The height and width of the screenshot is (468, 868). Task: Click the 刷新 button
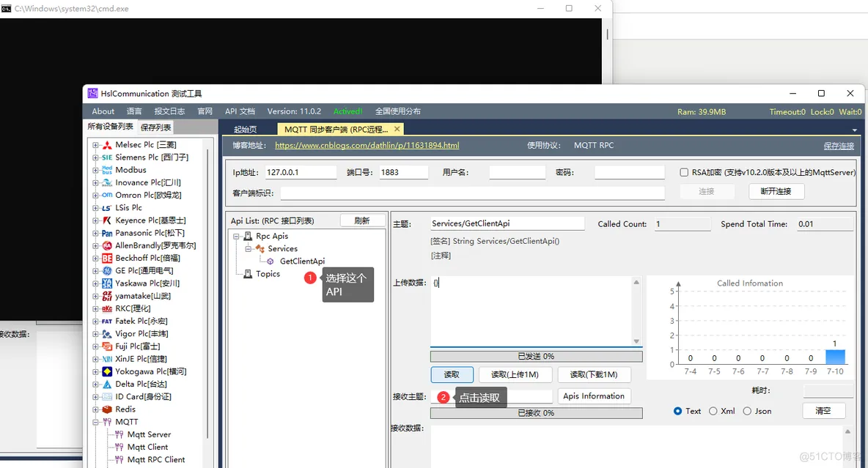click(x=362, y=220)
